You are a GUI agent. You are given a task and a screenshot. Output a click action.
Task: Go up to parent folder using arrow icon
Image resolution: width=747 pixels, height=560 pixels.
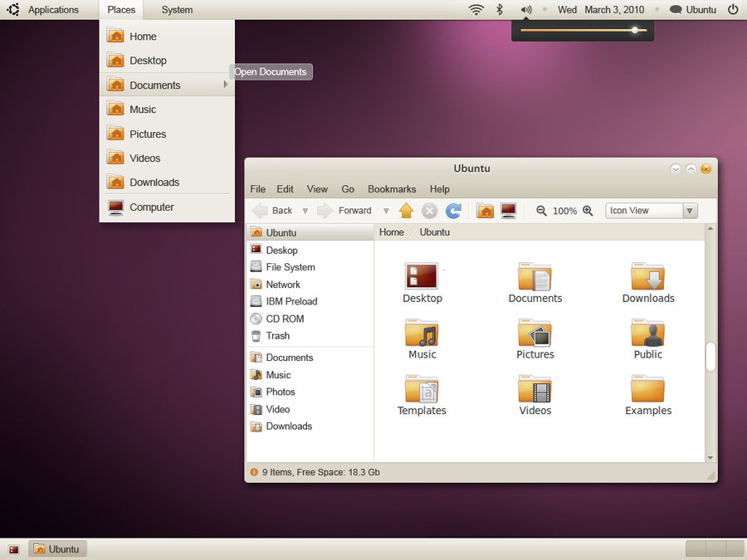click(x=406, y=211)
